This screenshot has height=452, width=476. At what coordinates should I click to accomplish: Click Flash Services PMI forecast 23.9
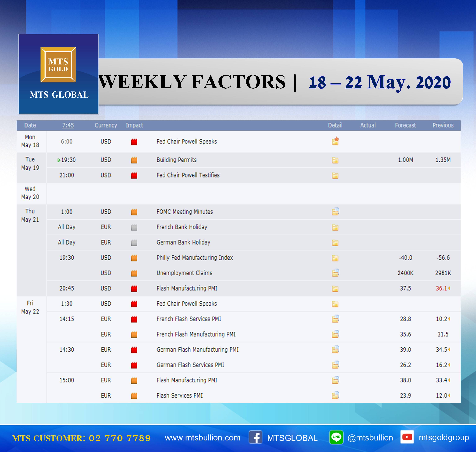click(405, 396)
